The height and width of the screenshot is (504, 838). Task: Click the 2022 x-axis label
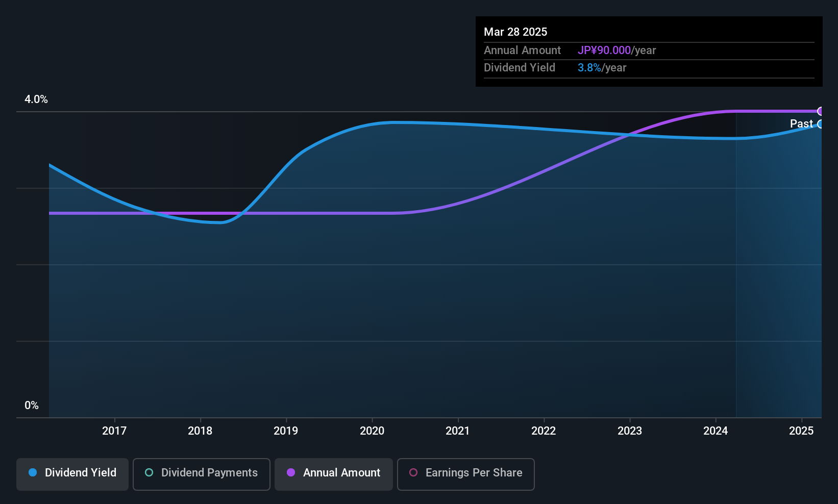(x=544, y=431)
